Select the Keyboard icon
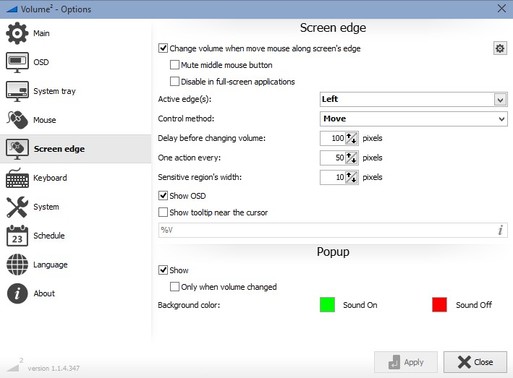 (17, 178)
